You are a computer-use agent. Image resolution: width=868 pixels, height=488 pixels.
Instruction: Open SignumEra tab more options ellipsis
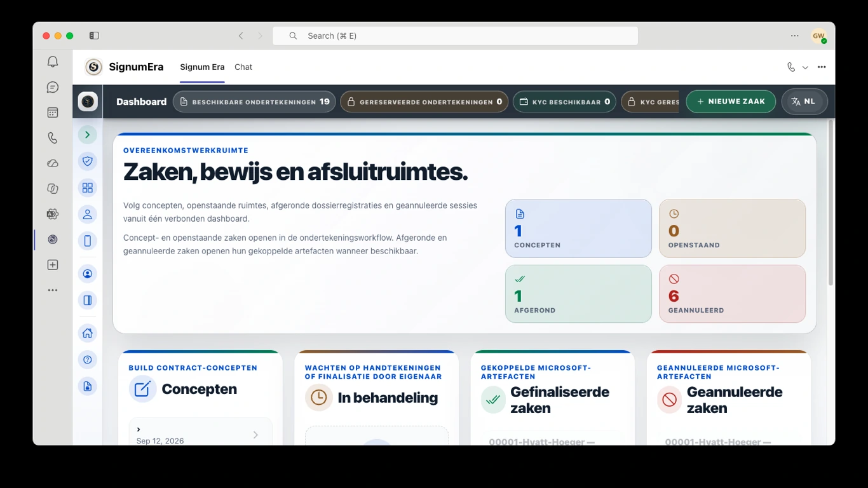click(x=822, y=67)
